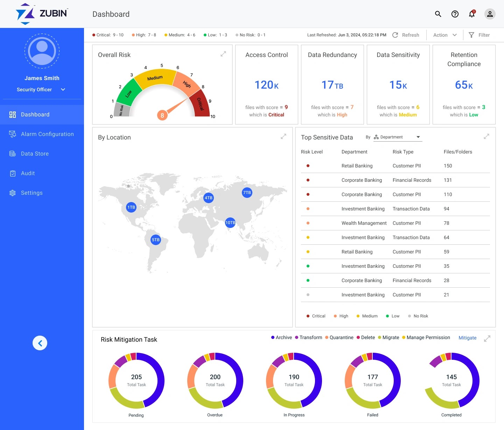The height and width of the screenshot is (430, 504).
Task: Select Wealth Management row
Action: (395, 223)
